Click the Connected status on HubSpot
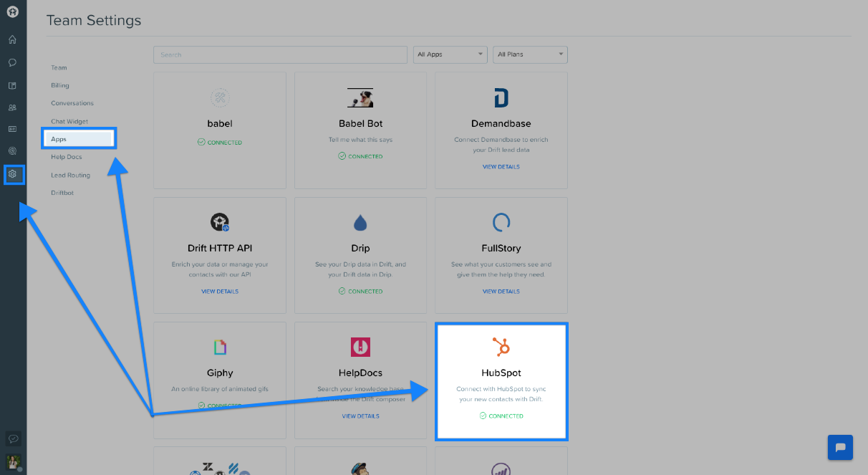The image size is (868, 475). click(x=501, y=416)
